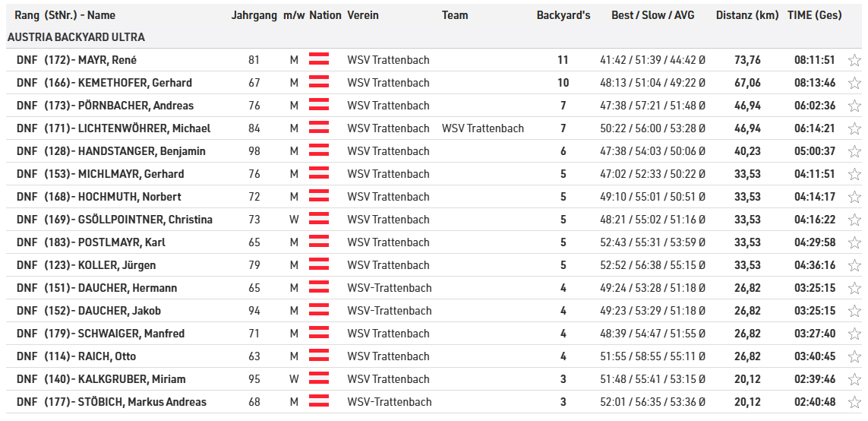This screenshot has width=868, height=421.
Task: Click star next to MICHLMAYR, Gerhard
Action: (x=854, y=174)
